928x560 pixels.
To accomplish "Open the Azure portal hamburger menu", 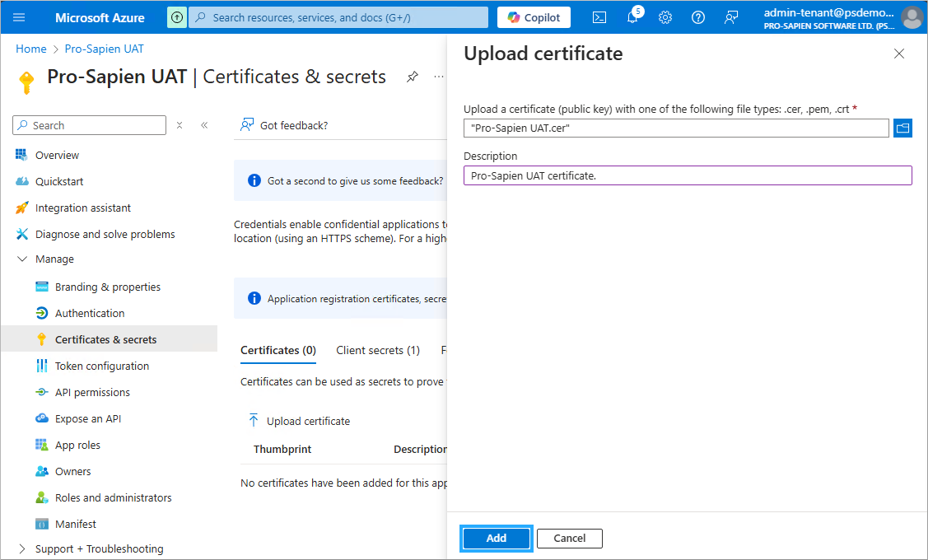I will click(20, 17).
